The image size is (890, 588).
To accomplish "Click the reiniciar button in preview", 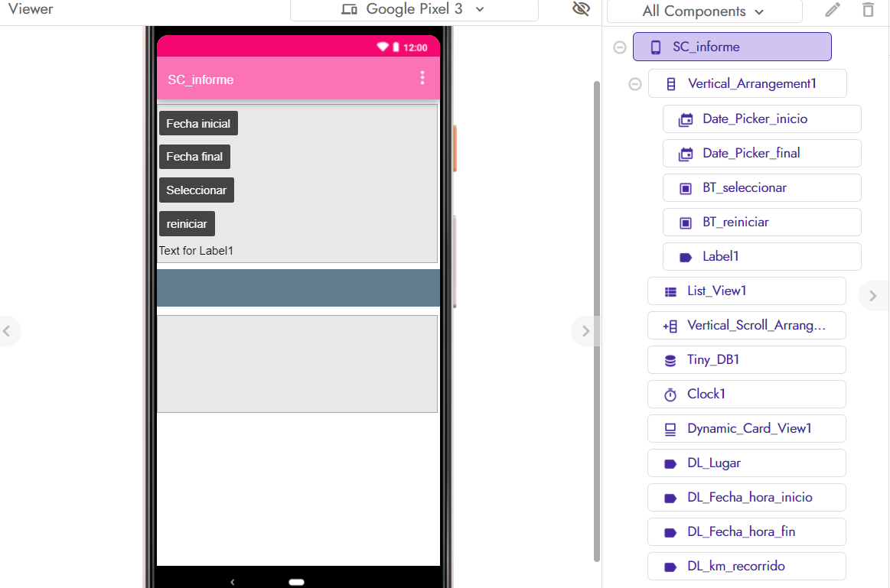I will coord(187,224).
